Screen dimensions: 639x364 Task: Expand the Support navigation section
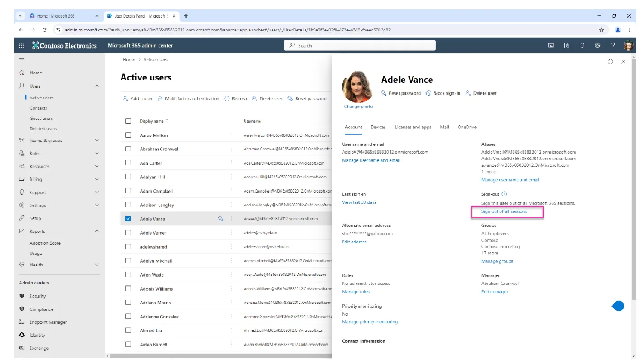point(97,193)
